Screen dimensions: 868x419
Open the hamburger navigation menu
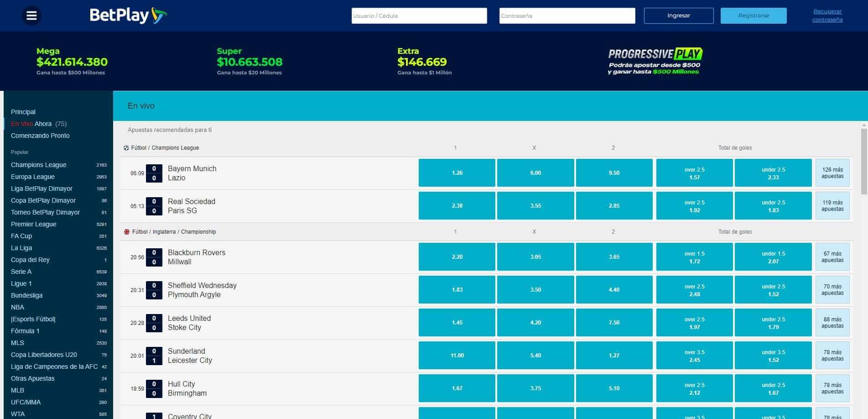[x=31, y=16]
